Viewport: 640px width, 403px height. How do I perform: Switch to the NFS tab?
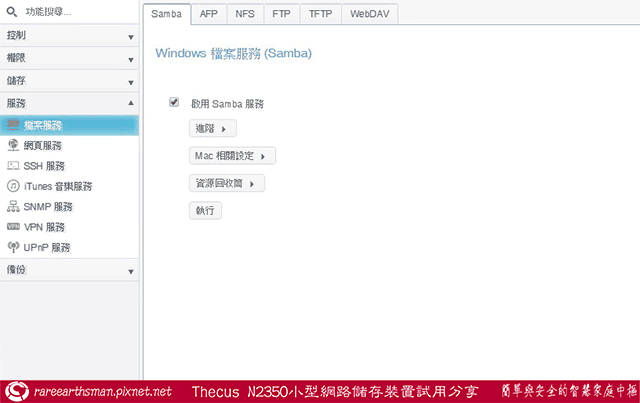pyautogui.click(x=245, y=14)
